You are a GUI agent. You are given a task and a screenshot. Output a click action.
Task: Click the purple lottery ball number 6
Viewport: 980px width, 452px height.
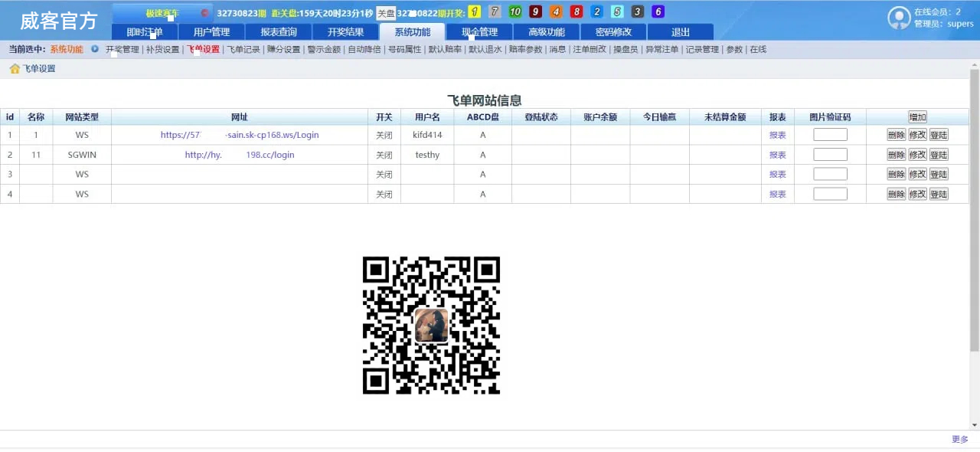pos(658,12)
